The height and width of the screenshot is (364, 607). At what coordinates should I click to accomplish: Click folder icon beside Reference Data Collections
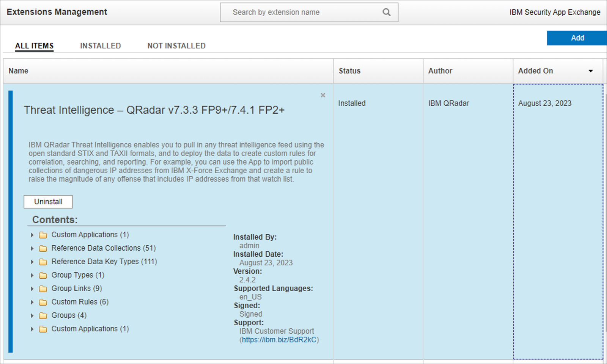tap(43, 248)
